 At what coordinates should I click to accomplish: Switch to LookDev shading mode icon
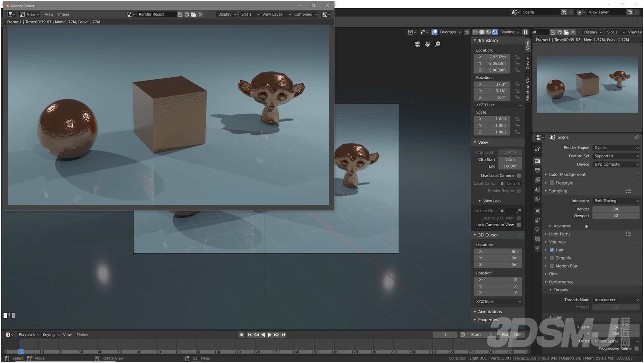(488, 32)
